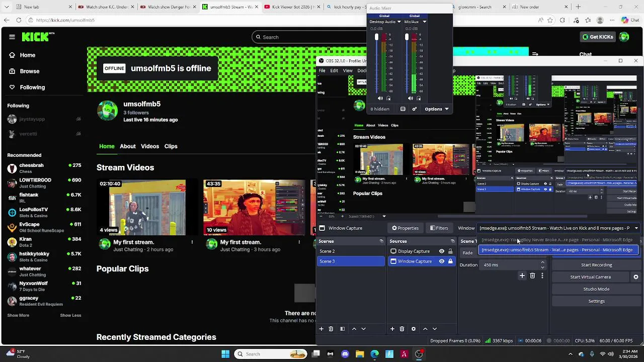Open source properties gear in Sources dock
644x362 pixels.
pyautogui.click(x=414, y=329)
